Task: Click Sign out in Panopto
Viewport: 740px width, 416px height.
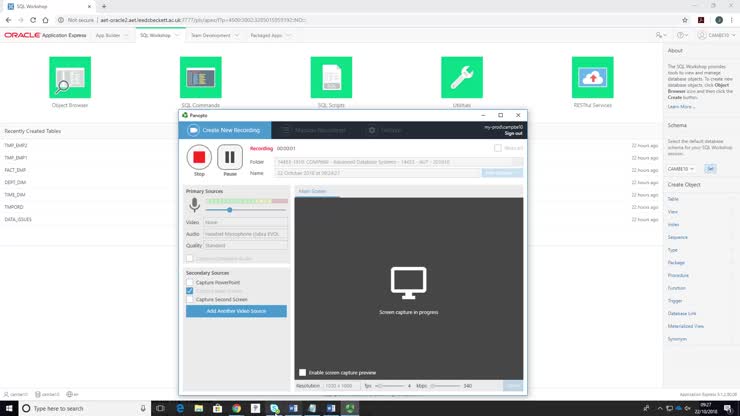Action: (513, 134)
